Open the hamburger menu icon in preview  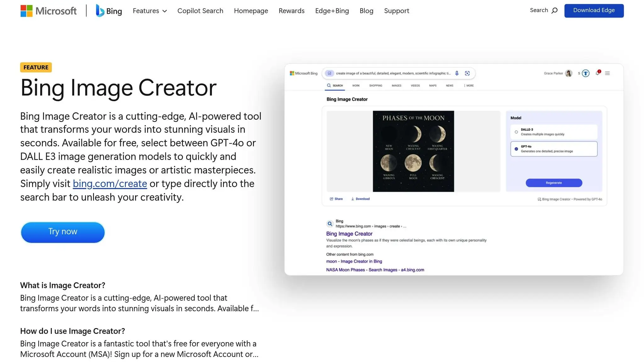[x=608, y=73]
